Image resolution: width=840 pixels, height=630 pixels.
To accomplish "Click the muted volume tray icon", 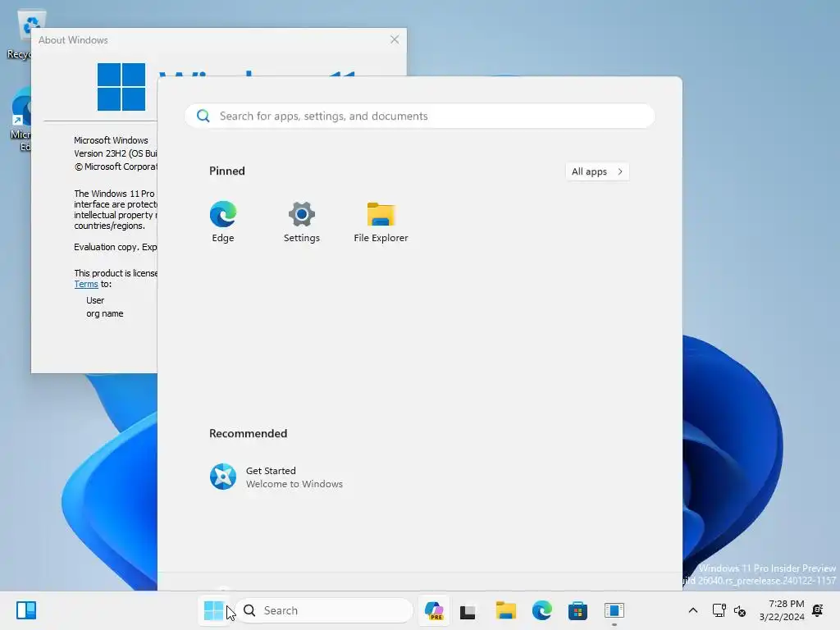I will (x=740, y=610).
